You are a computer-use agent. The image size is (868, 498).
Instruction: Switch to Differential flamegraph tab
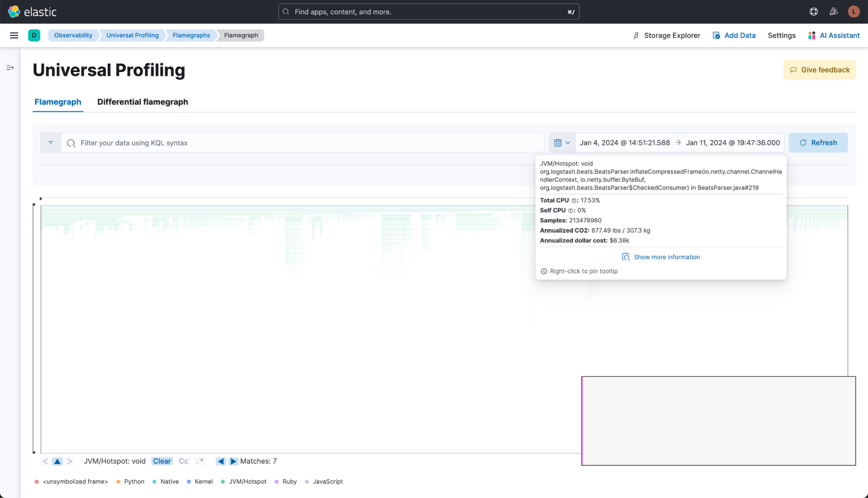pyautogui.click(x=142, y=102)
